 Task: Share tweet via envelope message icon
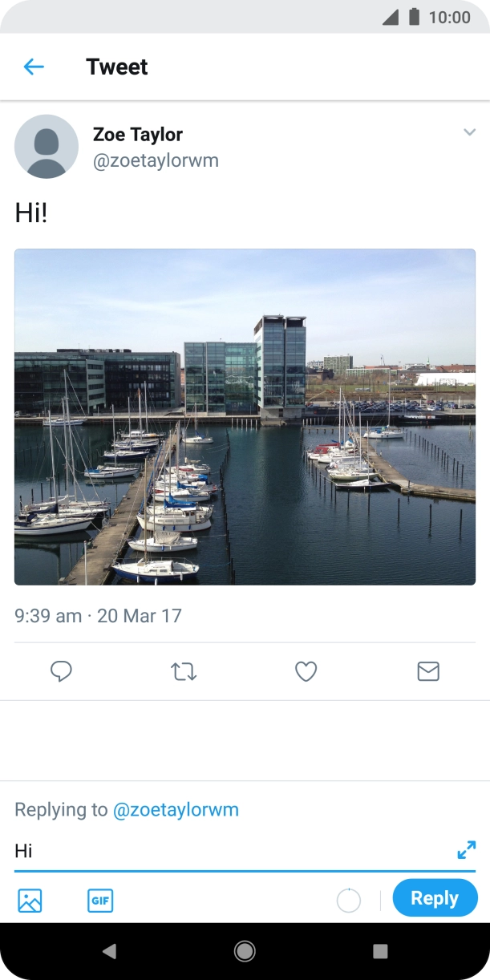click(x=428, y=671)
